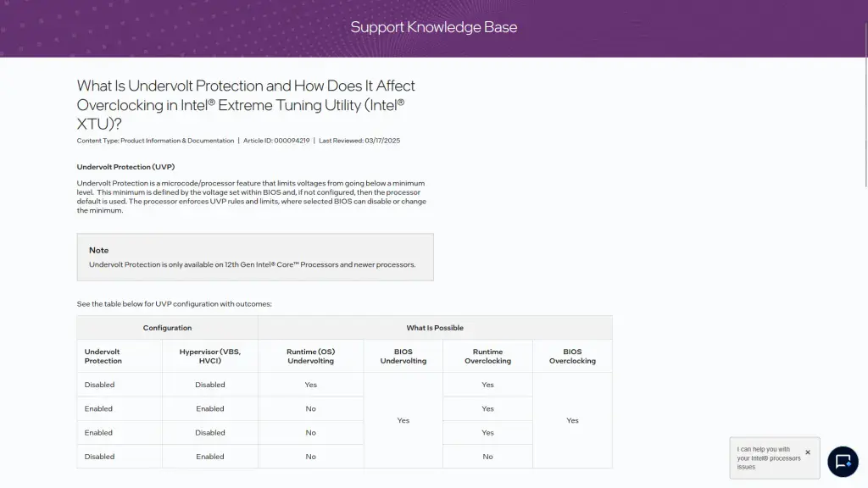
Task: Click the Support Knowledge Base header title
Action: pos(433,26)
